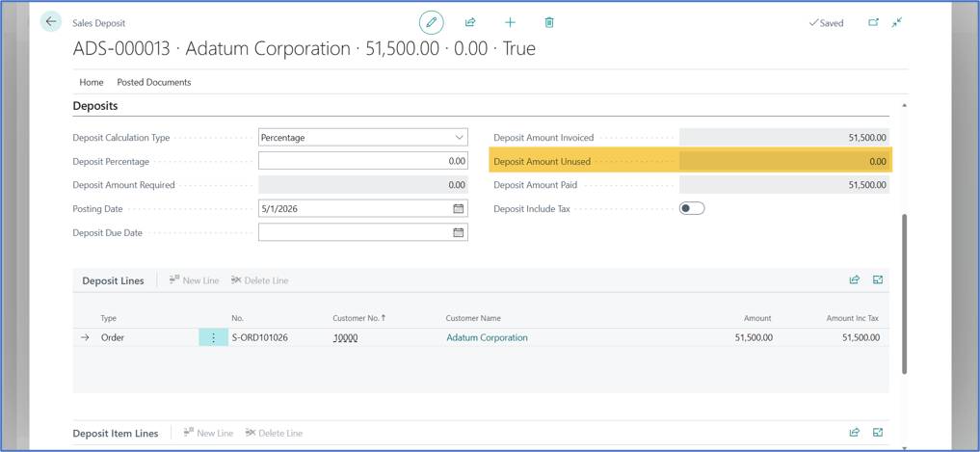Viewport: 980px width, 452px height.
Task: Click the Saved status indicator
Action: pyautogui.click(x=826, y=22)
